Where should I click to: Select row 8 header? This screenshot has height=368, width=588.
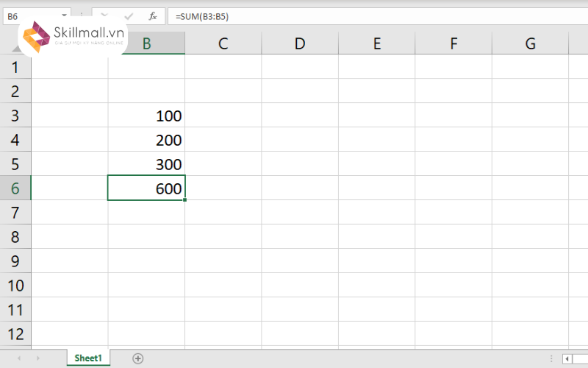click(15, 236)
